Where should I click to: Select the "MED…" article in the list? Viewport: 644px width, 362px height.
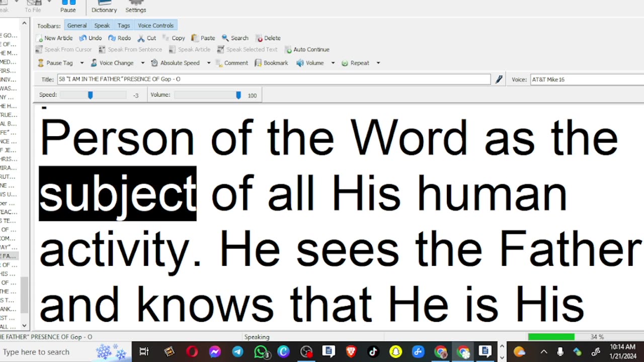click(x=9, y=62)
